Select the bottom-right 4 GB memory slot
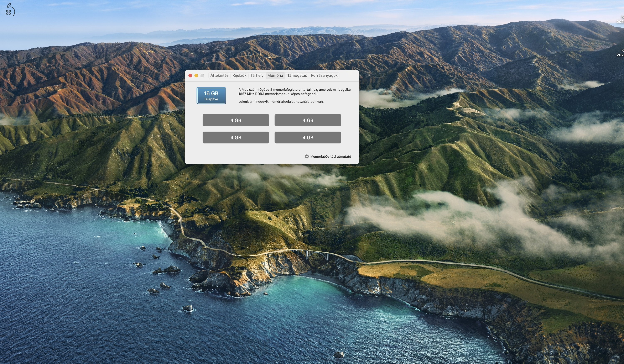This screenshot has width=624, height=364. tap(308, 138)
